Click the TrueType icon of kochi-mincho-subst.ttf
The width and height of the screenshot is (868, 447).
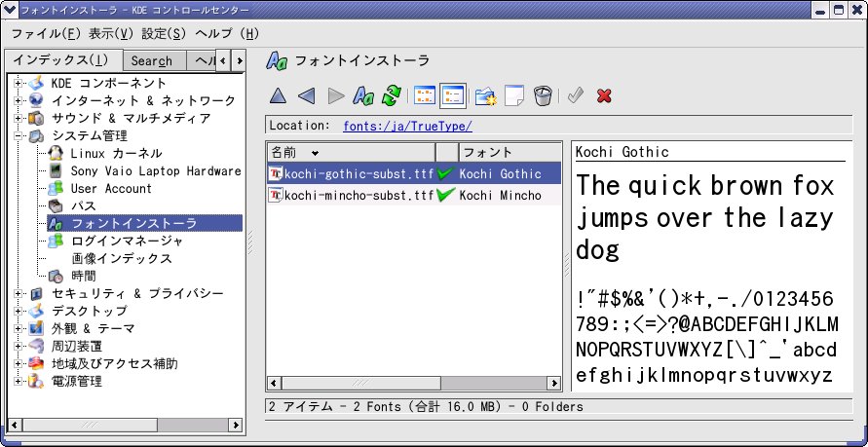[277, 196]
